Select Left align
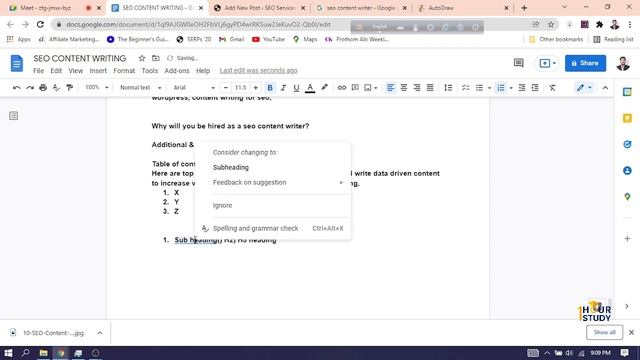The image size is (640, 360). coord(391,88)
